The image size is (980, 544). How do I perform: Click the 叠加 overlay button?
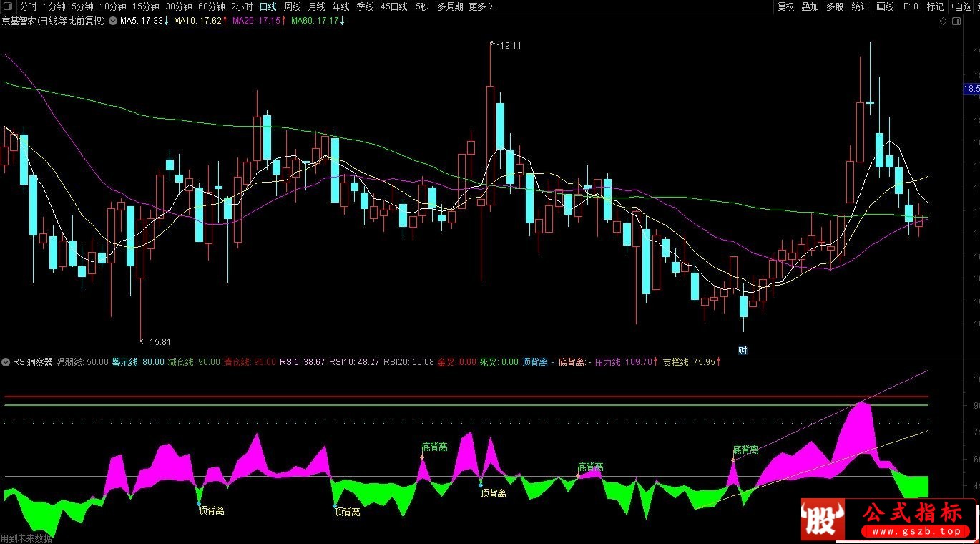[x=810, y=6]
